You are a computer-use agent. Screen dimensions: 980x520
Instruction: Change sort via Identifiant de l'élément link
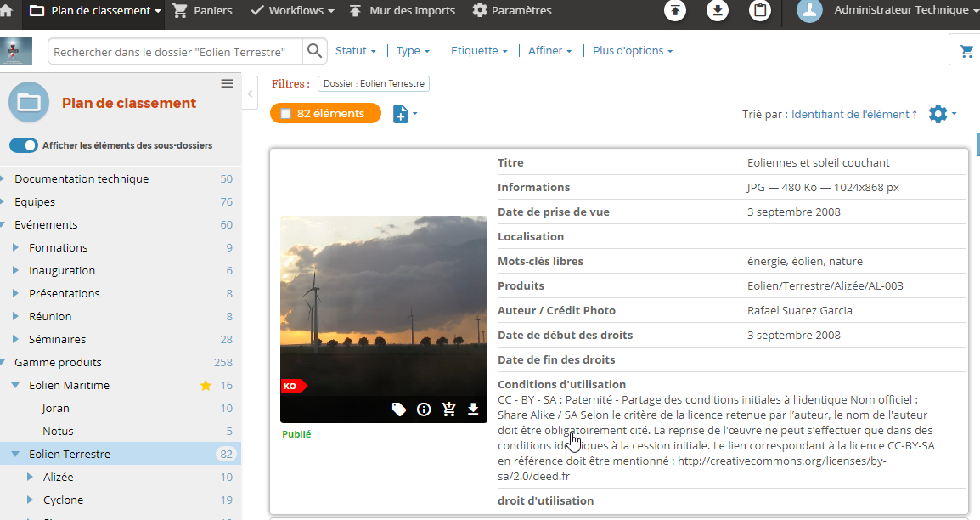point(854,114)
